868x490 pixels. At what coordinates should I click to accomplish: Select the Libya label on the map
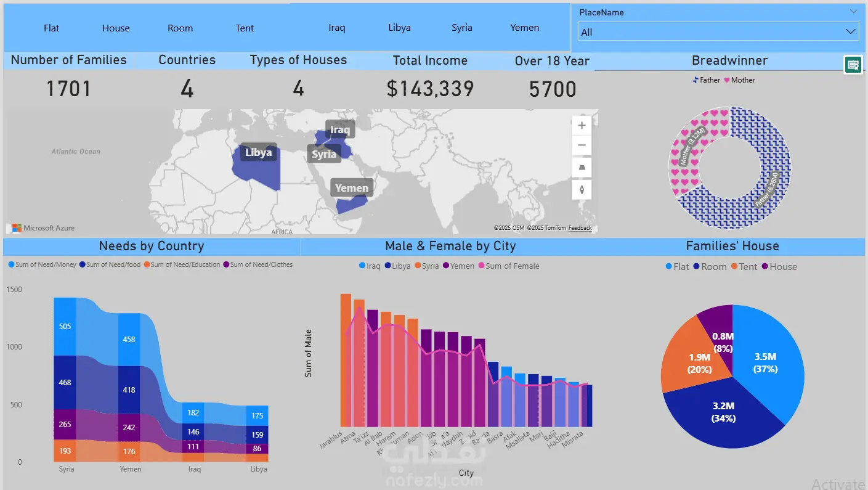coord(259,153)
